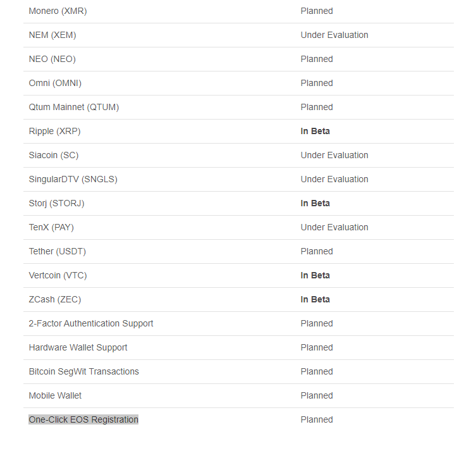Click the Mobile Wallet entry
The height and width of the screenshot is (465, 476).
point(55,395)
